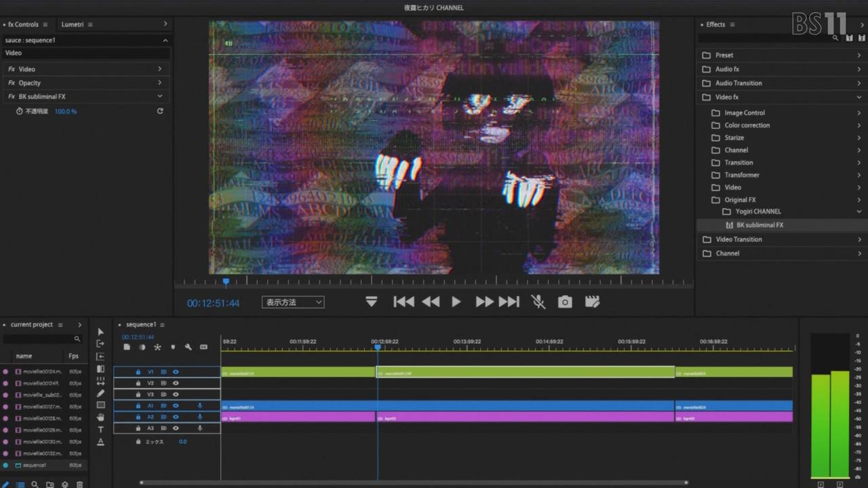Viewport: 868px width, 488px height.
Task: Click the new item layers icon
Action: tap(65, 485)
